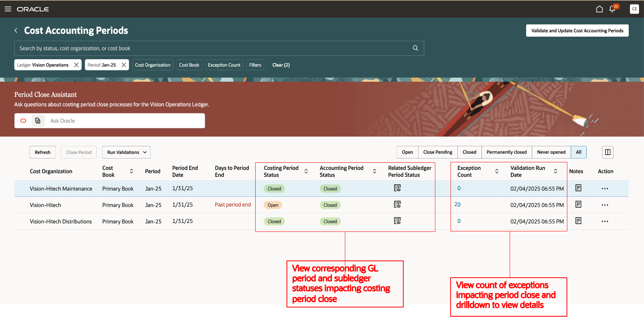Click the document icon beside Ask Oracle
Screen dimensions: 644x317
[38, 121]
